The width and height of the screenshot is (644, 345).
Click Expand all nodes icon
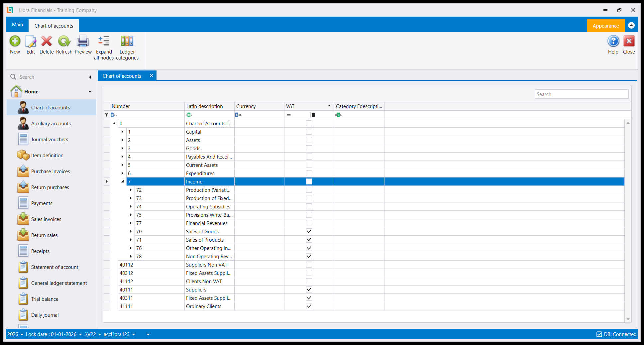coord(104,41)
